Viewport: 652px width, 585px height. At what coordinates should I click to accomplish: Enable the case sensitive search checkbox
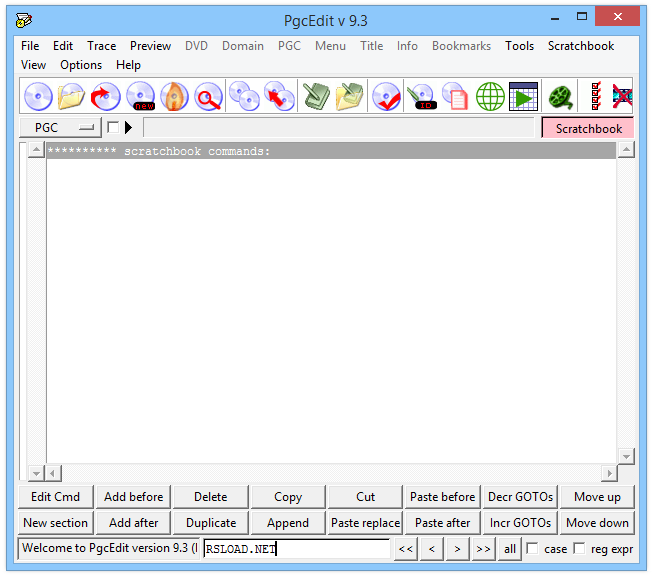532,548
